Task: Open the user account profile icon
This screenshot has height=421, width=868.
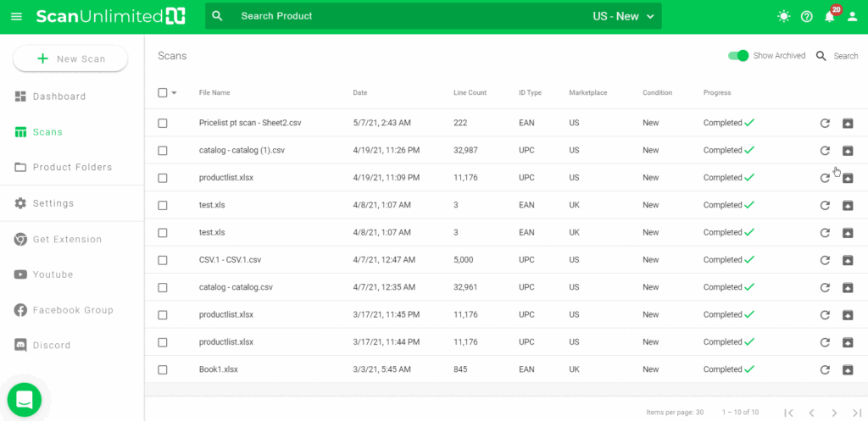Action: click(x=853, y=16)
